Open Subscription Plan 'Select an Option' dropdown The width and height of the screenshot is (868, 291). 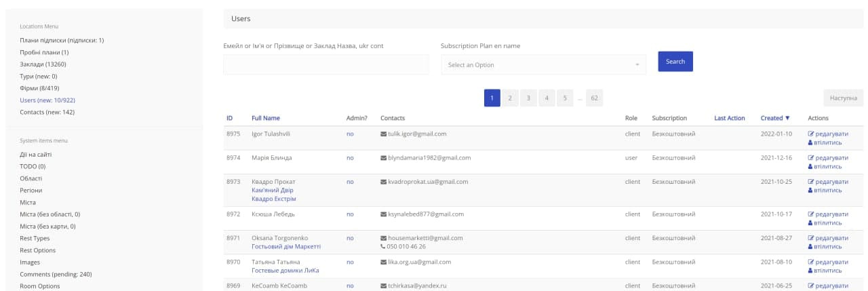pos(543,65)
